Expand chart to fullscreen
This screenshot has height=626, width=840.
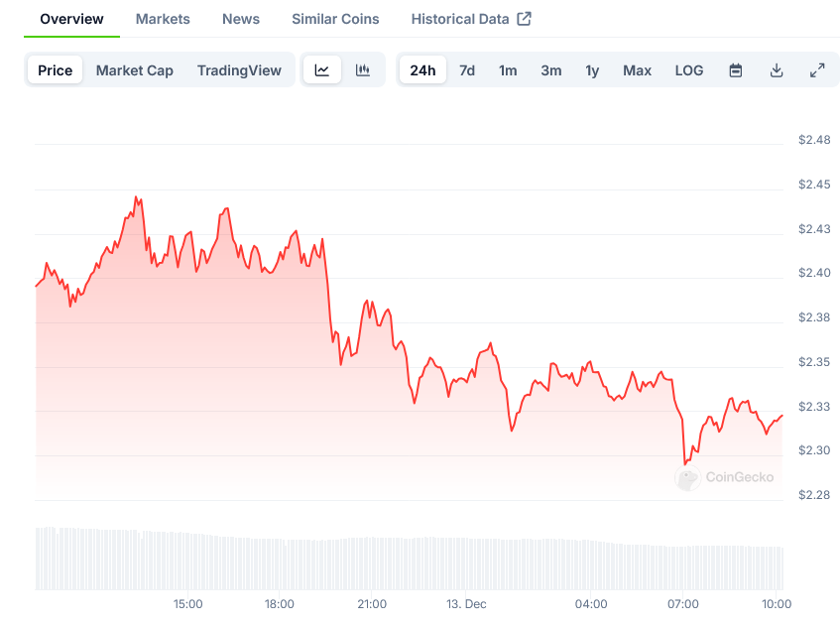817,70
